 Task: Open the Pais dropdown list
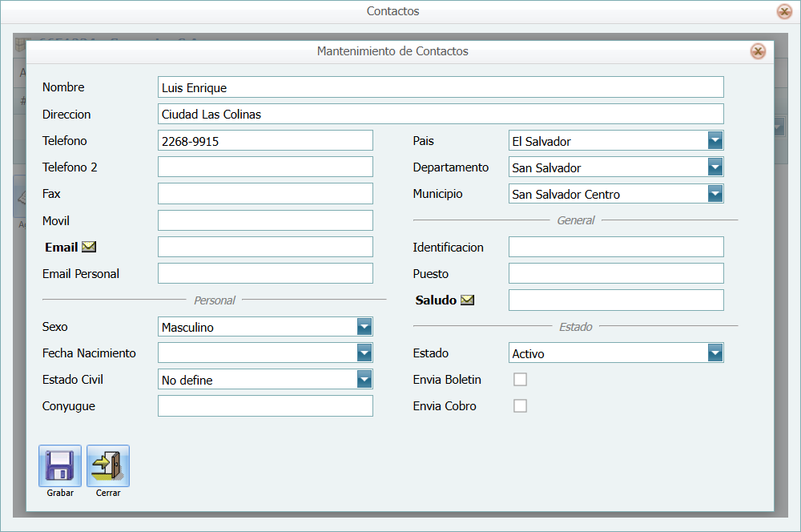715,141
